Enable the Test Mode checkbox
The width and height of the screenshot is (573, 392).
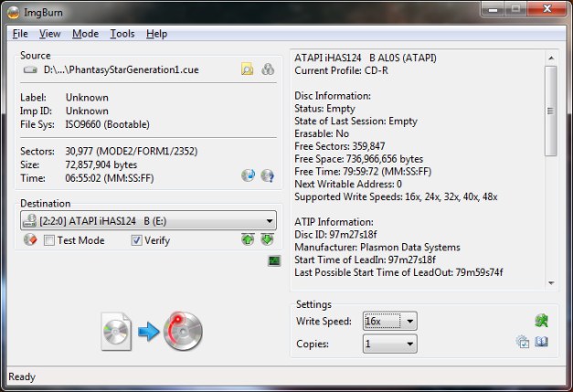(x=49, y=240)
